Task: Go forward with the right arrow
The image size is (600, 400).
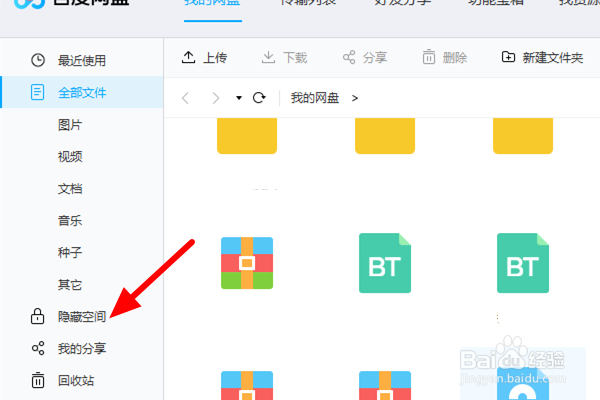Action: (x=216, y=98)
